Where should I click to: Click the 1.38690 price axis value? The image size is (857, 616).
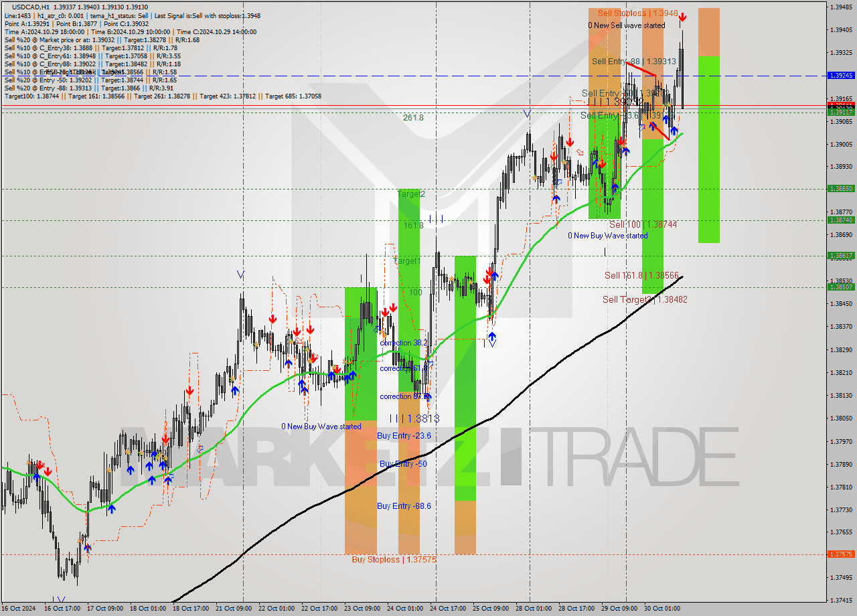point(841,235)
